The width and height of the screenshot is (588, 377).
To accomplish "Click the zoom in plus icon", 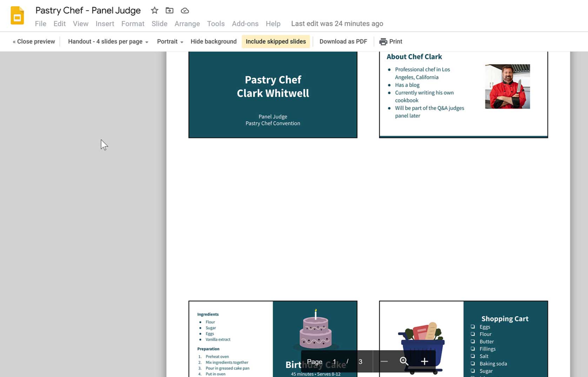I will tap(424, 361).
